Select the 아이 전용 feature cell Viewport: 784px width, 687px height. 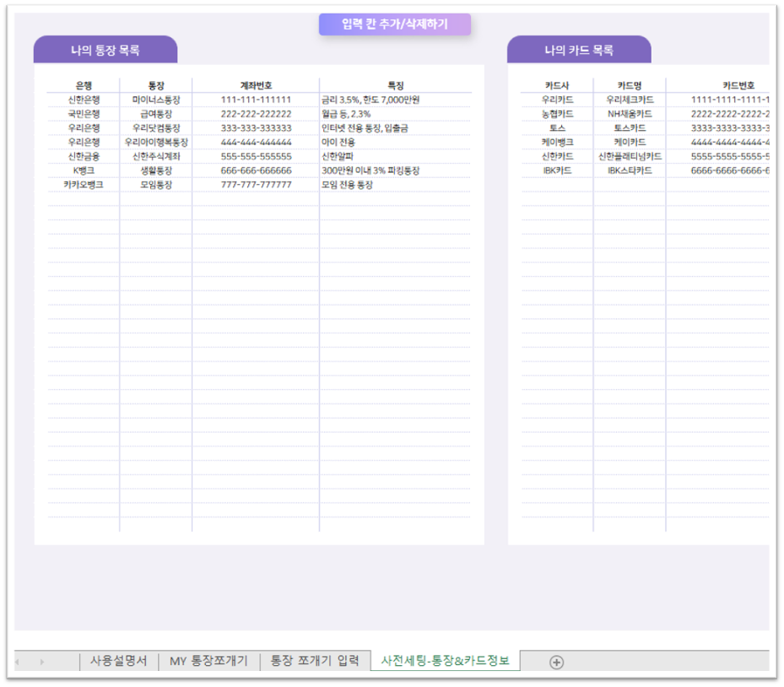pos(396,142)
